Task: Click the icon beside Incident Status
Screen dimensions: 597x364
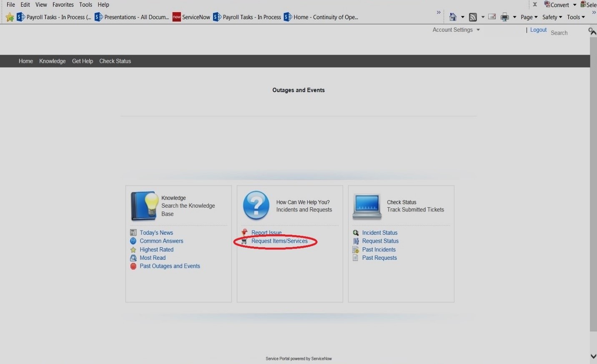Action: [356, 233]
